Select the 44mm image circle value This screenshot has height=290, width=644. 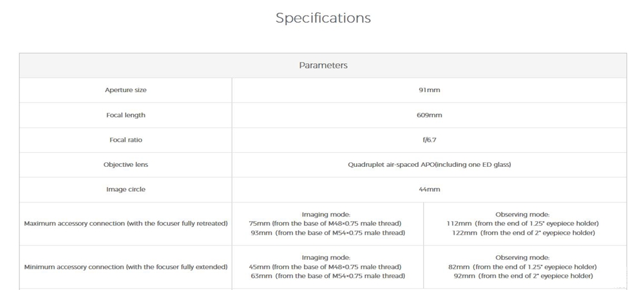[x=429, y=189]
